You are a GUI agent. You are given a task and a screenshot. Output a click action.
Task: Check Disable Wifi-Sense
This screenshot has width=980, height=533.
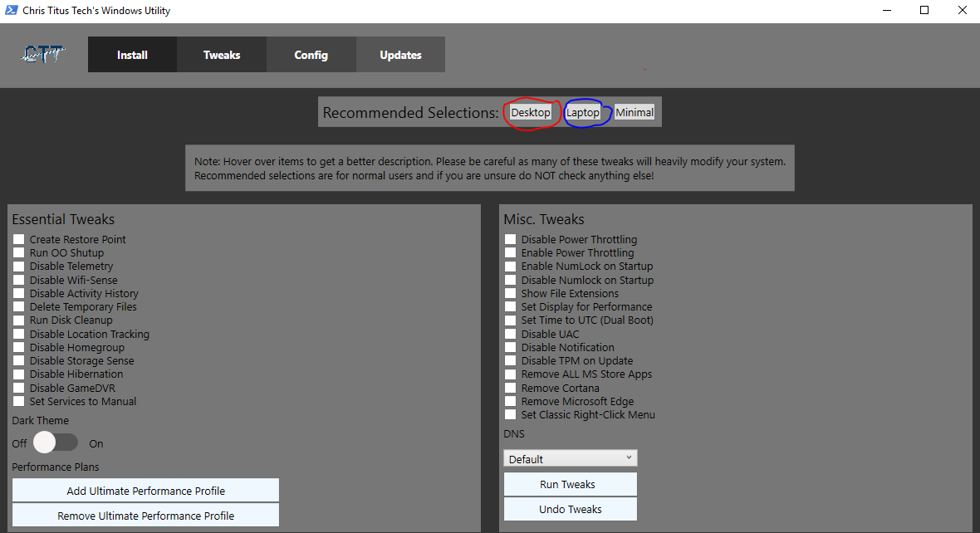[19, 280]
